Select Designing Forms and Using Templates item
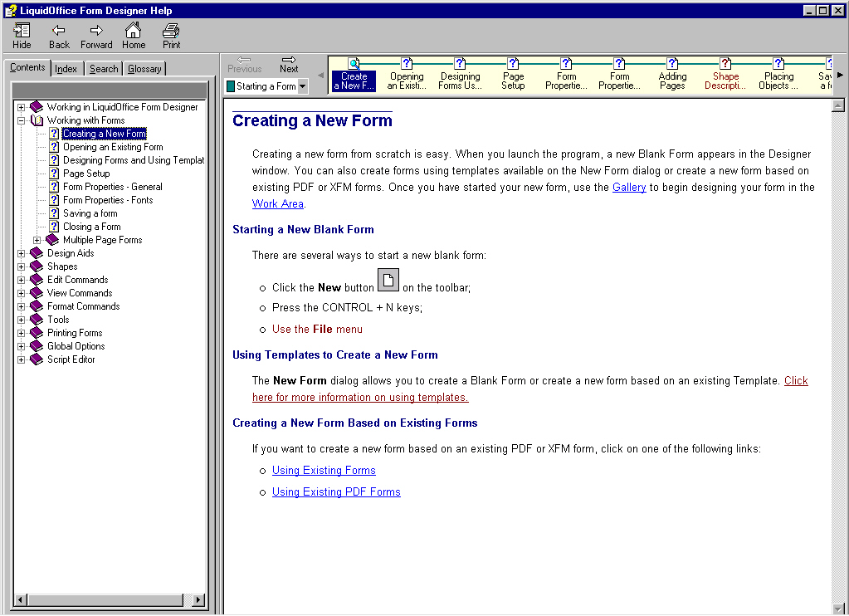 pos(133,160)
